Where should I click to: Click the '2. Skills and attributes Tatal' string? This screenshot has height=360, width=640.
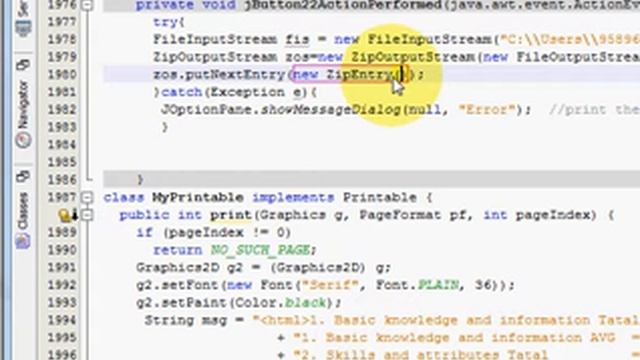click(x=421, y=355)
